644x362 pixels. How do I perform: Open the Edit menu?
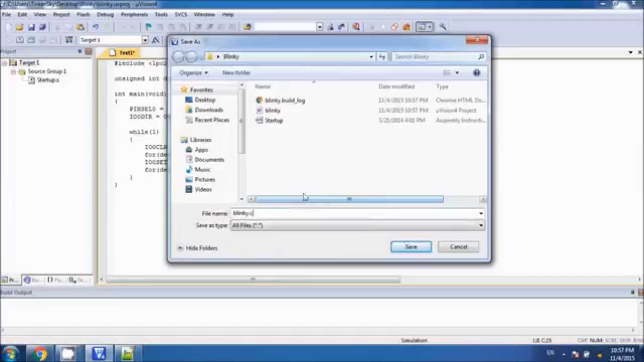pos(22,15)
